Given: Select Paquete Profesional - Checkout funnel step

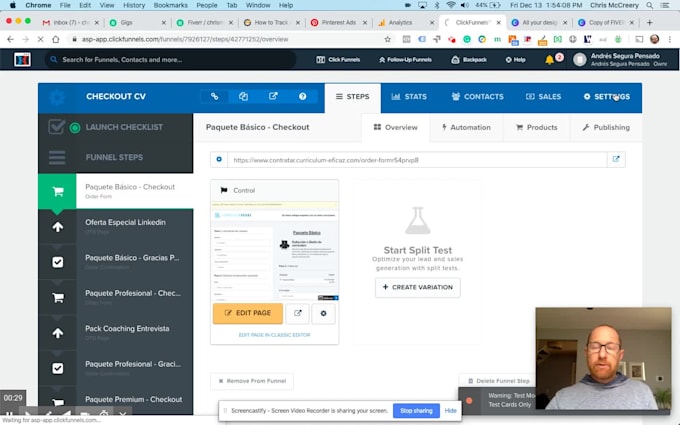Looking at the screenshot, I should (115, 298).
